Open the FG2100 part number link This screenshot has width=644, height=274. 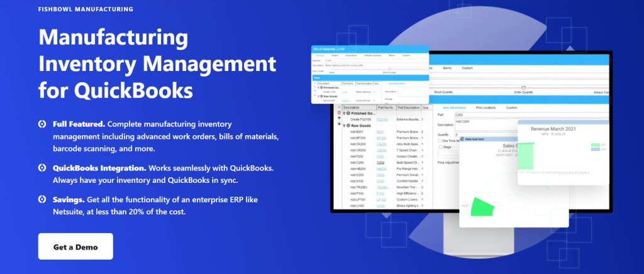coord(382,119)
